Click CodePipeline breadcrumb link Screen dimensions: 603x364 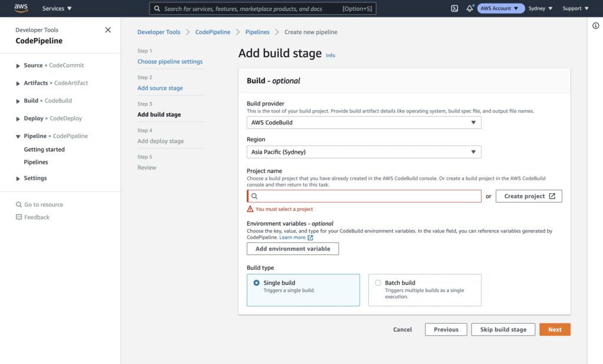[213, 32]
